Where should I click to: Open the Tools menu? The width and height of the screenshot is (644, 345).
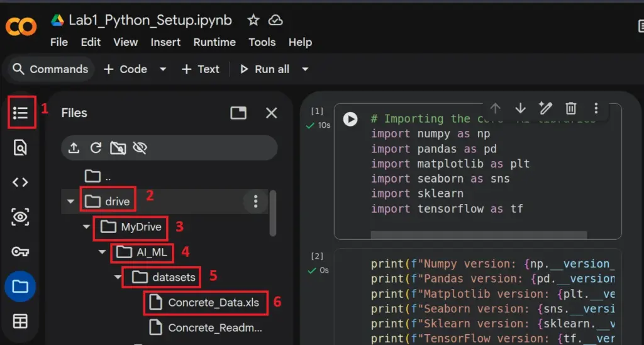(262, 42)
